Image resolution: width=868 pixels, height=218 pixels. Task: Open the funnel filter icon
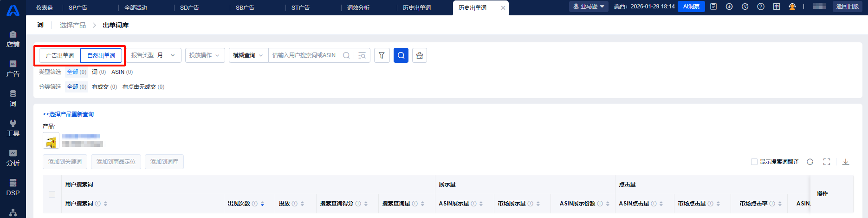click(382, 55)
